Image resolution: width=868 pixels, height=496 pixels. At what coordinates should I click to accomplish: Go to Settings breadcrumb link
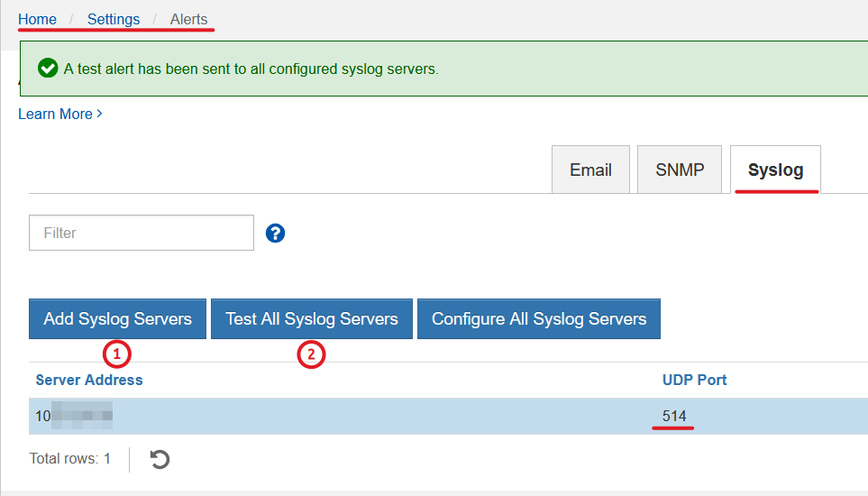114,19
